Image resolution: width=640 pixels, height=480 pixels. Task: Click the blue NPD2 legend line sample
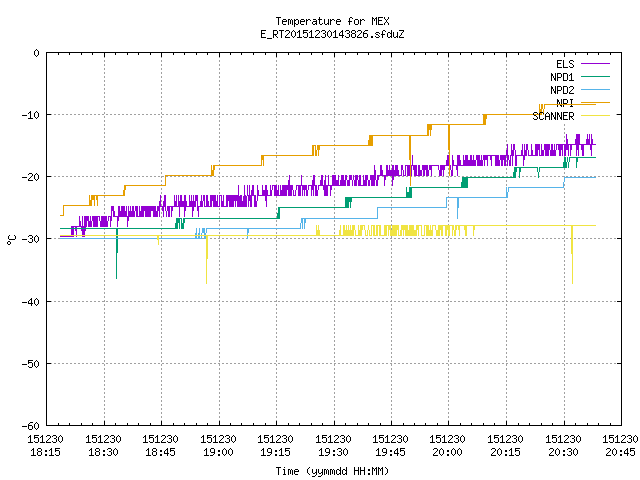click(595, 89)
